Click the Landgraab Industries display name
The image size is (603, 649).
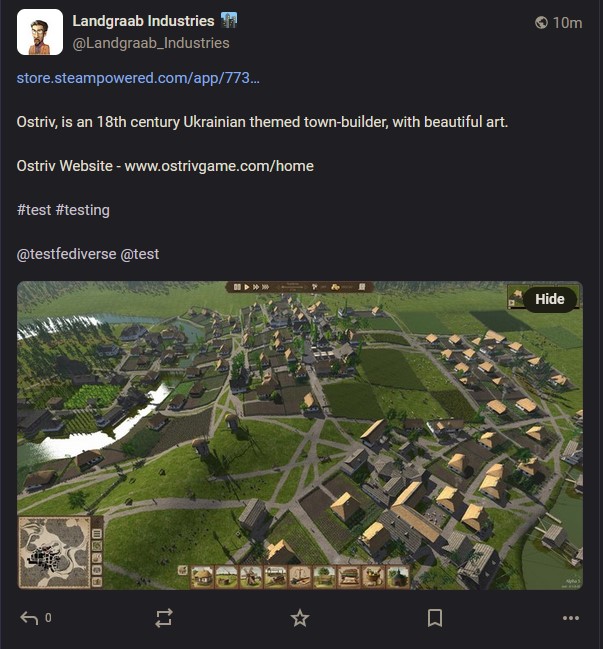point(143,21)
